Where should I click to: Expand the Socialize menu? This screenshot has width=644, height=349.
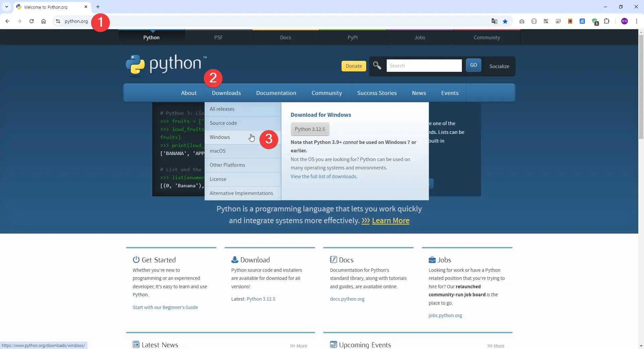pos(499,66)
